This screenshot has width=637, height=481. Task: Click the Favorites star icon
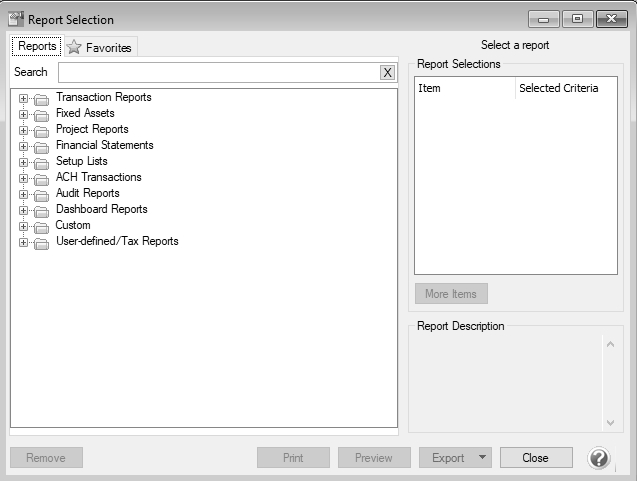point(74,47)
